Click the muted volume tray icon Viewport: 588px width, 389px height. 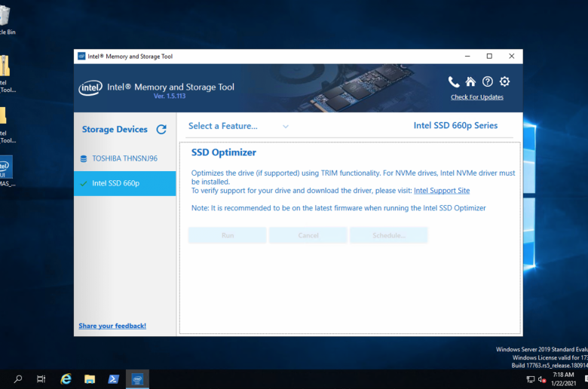(542, 379)
